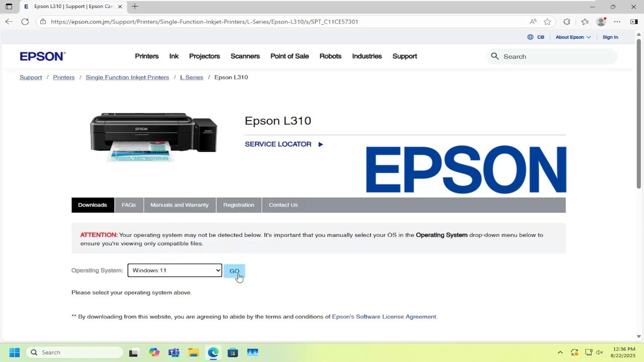This screenshot has width=644, height=362.
Task: Open File Explorer from the taskbar
Action: (x=194, y=352)
